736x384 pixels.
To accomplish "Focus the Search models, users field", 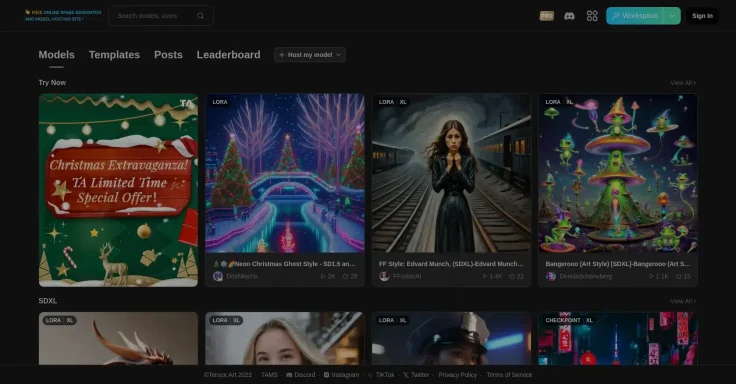I will [x=161, y=15].
